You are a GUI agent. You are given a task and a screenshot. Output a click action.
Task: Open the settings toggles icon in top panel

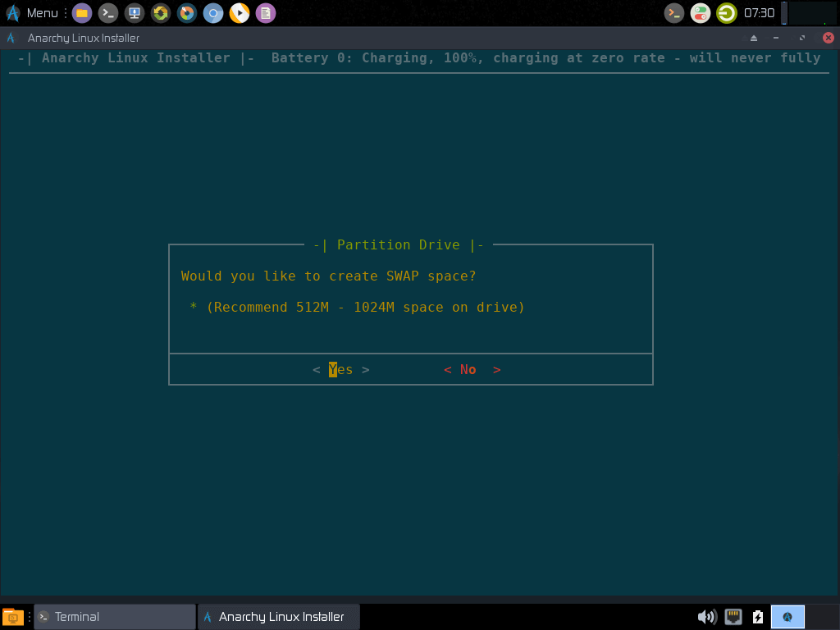click(x=701, y=13)
